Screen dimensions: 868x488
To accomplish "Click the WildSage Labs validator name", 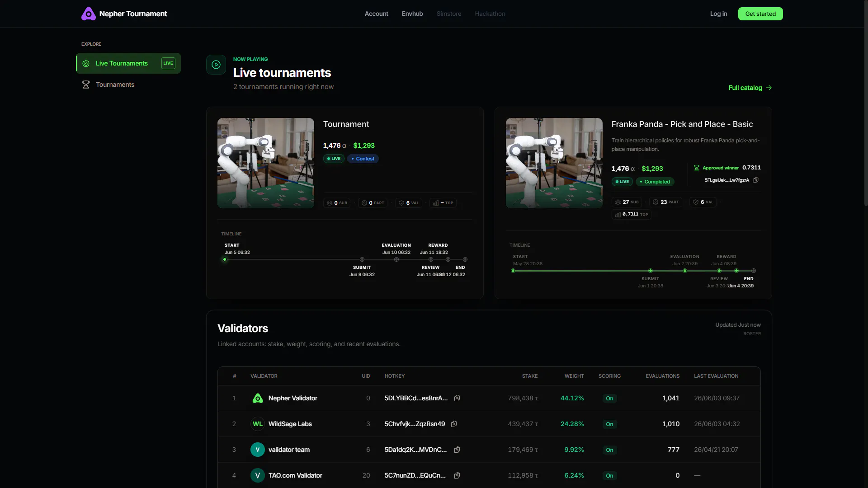I will coord(290,424).
